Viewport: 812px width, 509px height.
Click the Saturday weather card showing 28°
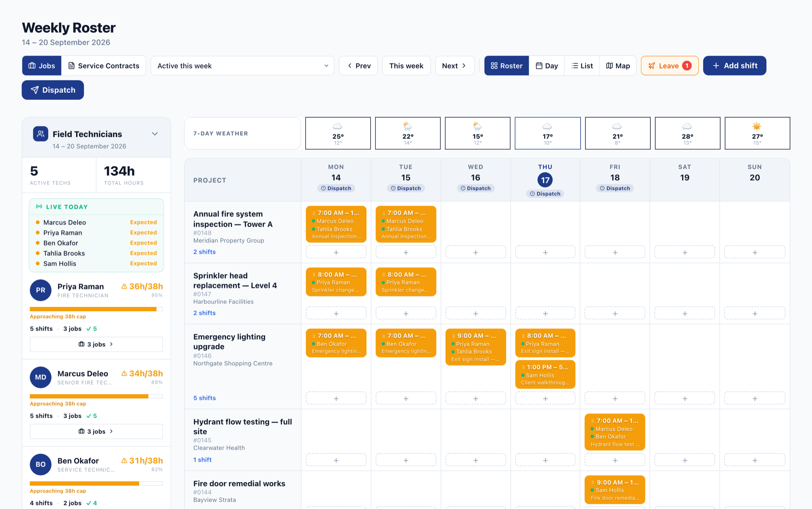tap(687, 133)
